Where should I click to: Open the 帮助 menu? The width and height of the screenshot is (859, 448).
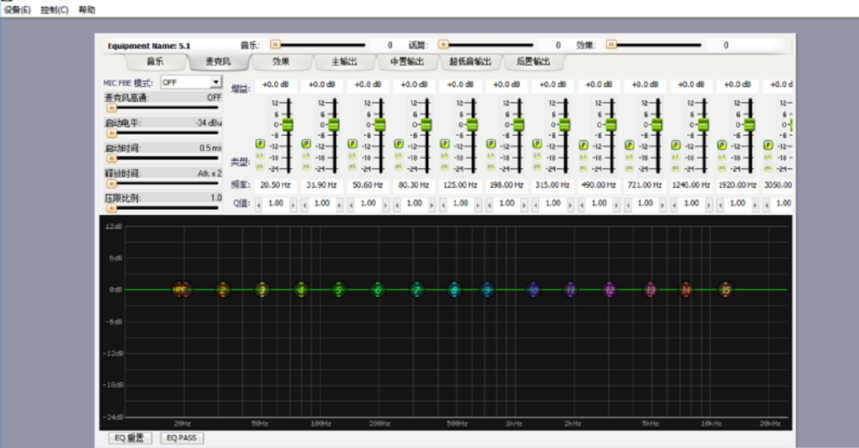coord(87,10)
